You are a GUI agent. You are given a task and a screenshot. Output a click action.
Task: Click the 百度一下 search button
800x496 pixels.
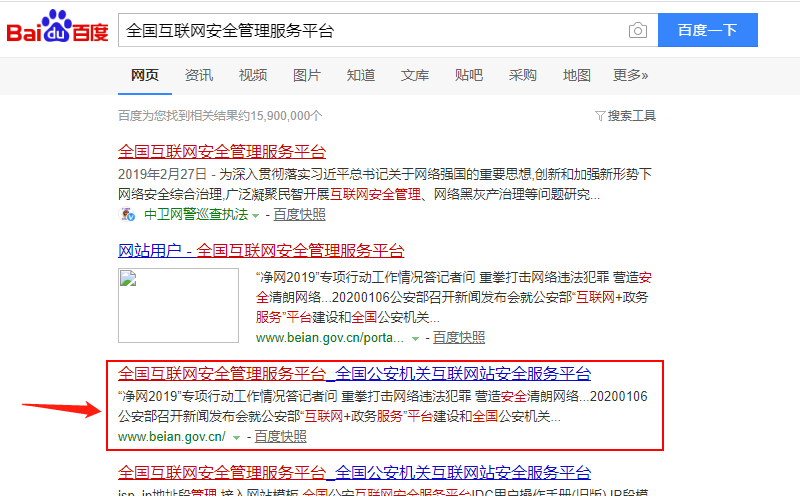click(708, 30)
